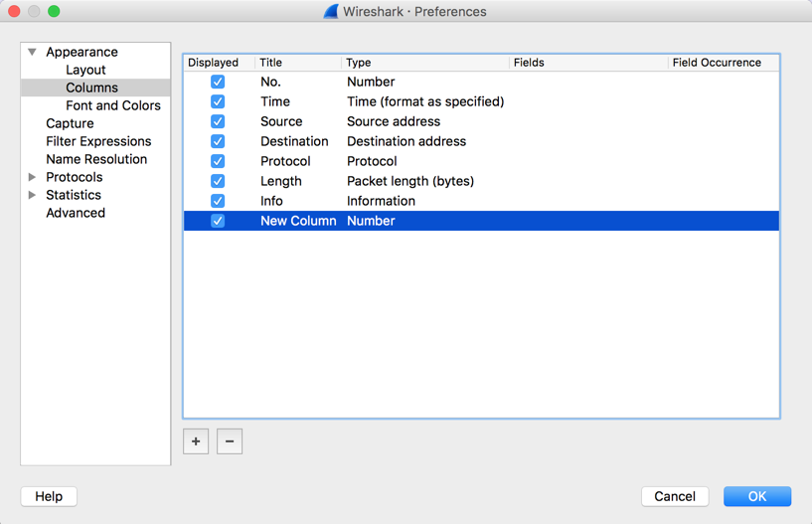The height and width of the screenshot is (524, 812).
Task: Select the 'Destination' title cell
Action: coord(294,141)
